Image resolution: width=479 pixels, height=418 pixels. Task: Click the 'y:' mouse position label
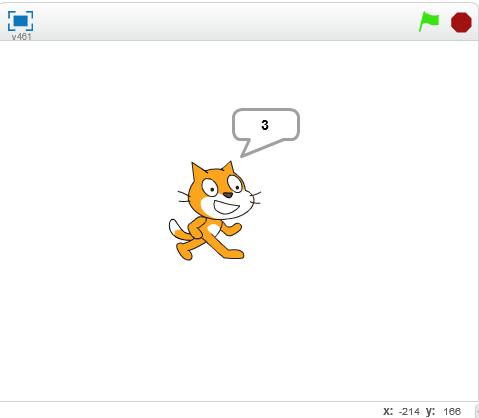431,411
